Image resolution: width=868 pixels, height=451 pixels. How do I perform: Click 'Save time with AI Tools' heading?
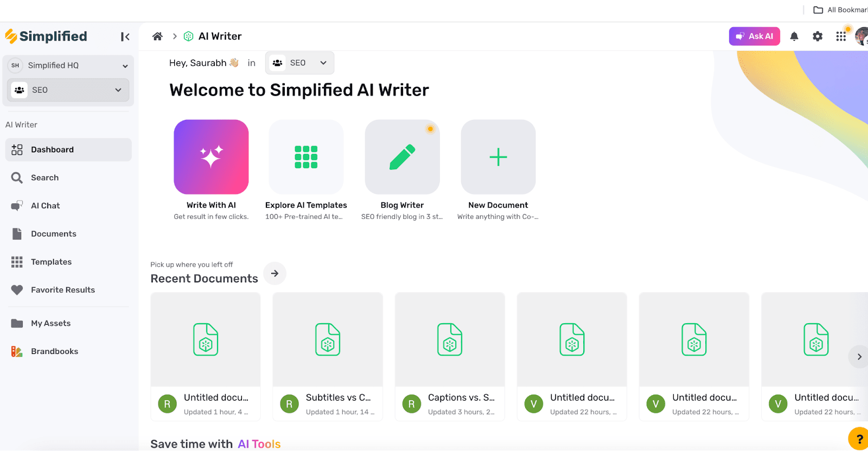point(215,444)
